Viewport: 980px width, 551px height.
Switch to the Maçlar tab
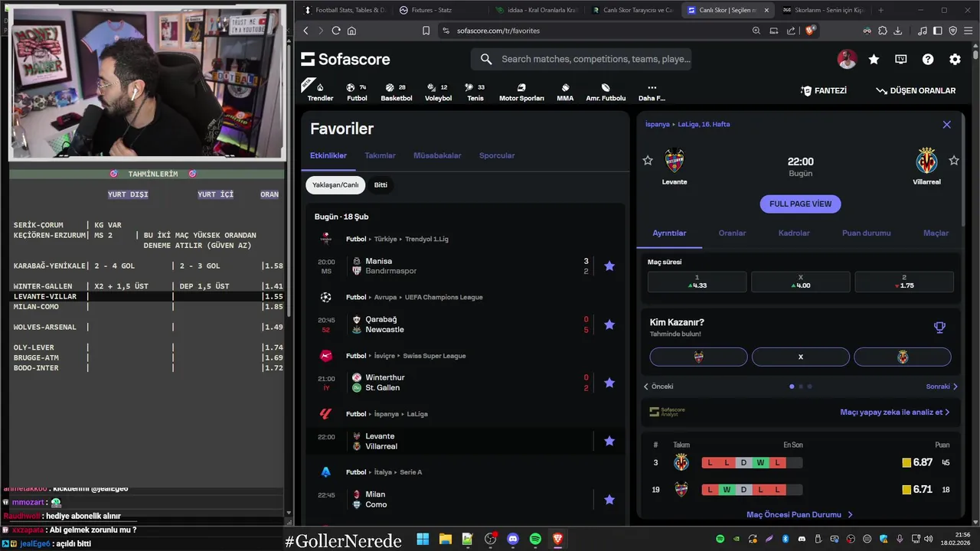tap(936, 233)
